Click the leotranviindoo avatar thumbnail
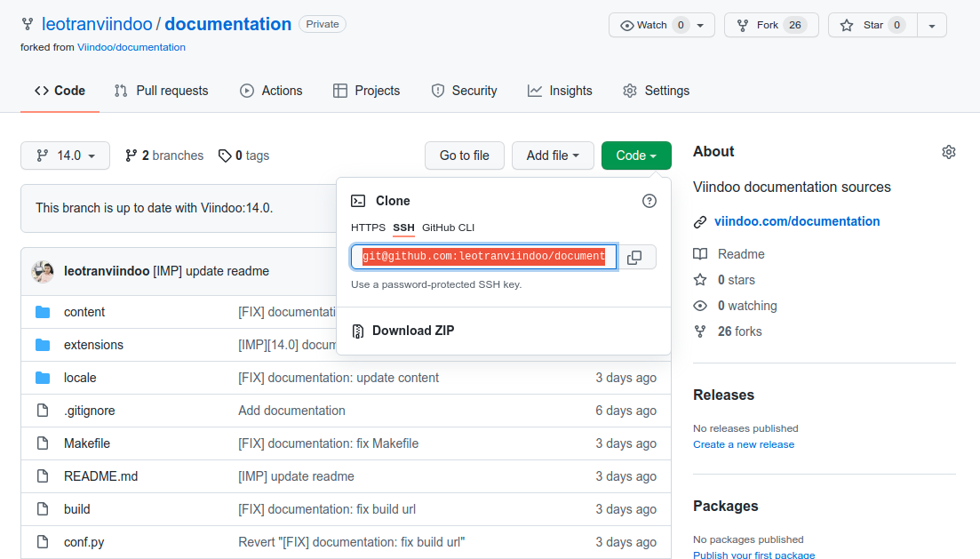Viewport: 980px width, 559px height. click(x=43, y=271)
